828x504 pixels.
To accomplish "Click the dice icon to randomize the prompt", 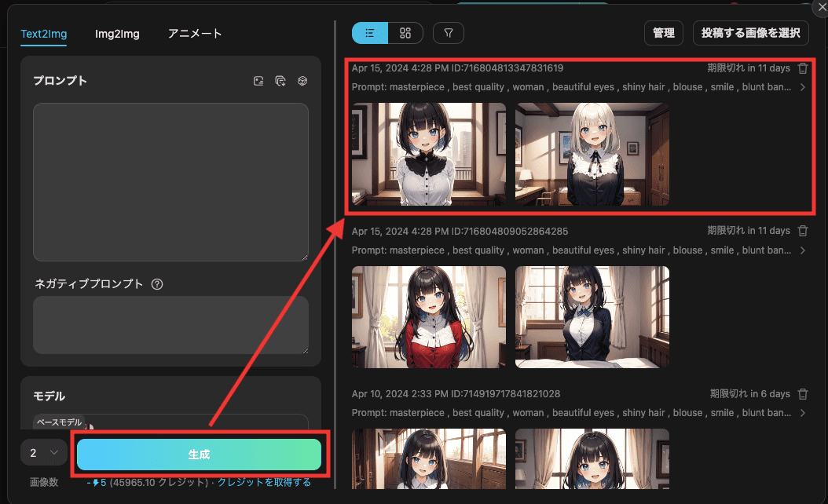I will (x=302, y=80).
